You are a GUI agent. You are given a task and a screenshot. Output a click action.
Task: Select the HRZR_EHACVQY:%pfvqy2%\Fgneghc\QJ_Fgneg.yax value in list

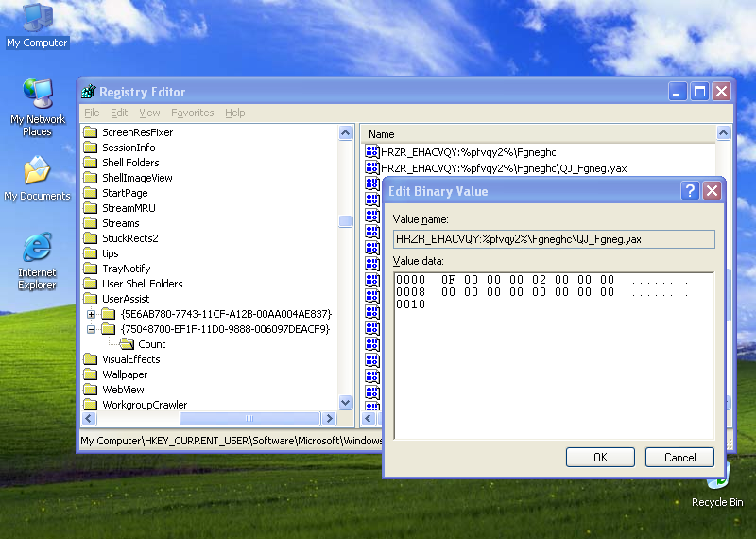pos(504,168)
